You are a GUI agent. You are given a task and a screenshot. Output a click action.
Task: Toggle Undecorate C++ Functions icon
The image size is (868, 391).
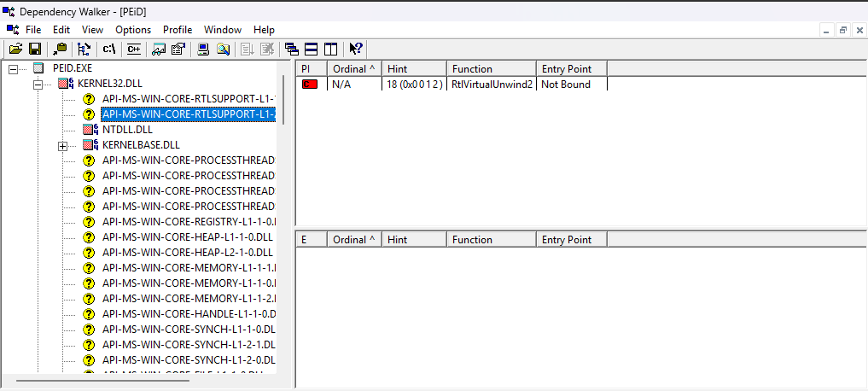pos(133,50)
